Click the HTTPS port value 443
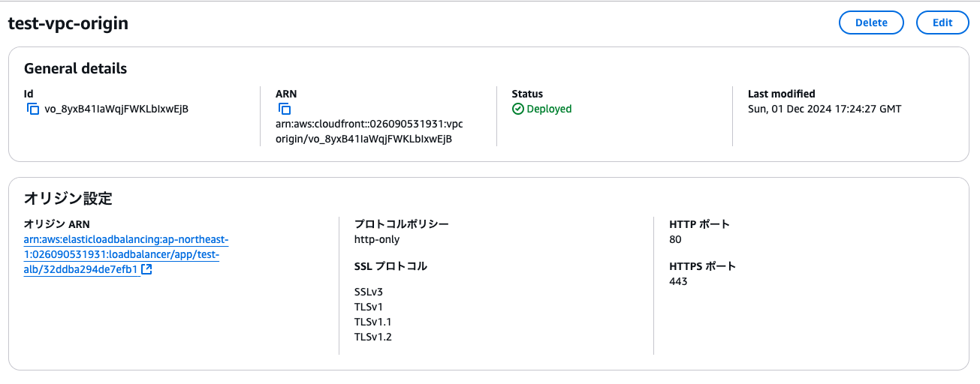 coord(678,282)
